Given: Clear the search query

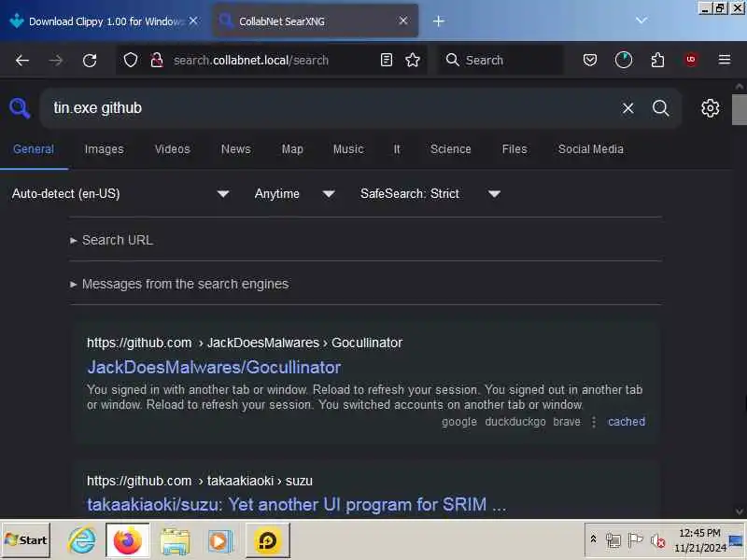Looking at the screenshot, I should [x=627, y=108].
